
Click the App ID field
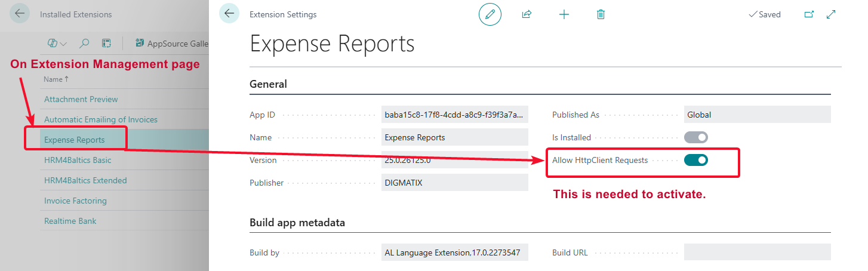tap(455, 115)
